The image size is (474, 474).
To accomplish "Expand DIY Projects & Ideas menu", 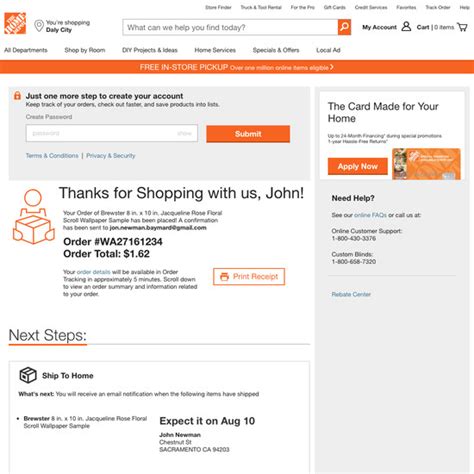I will click(150, 50).
